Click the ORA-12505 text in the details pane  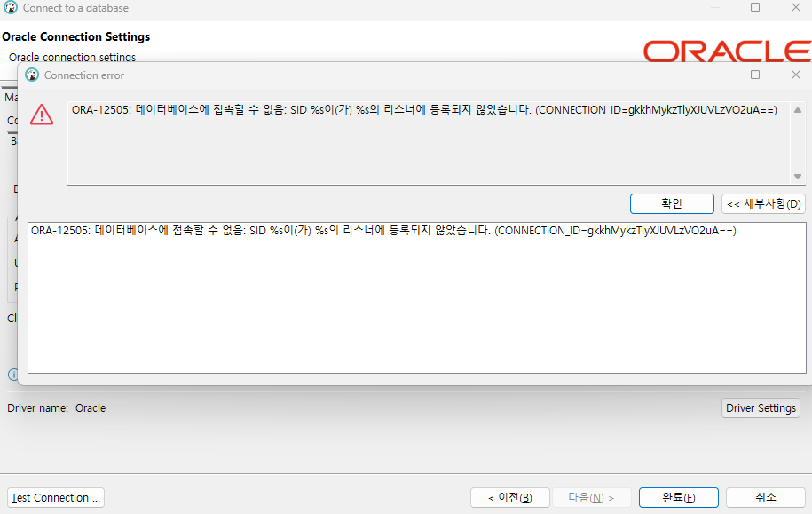click(x=383, y=231)
